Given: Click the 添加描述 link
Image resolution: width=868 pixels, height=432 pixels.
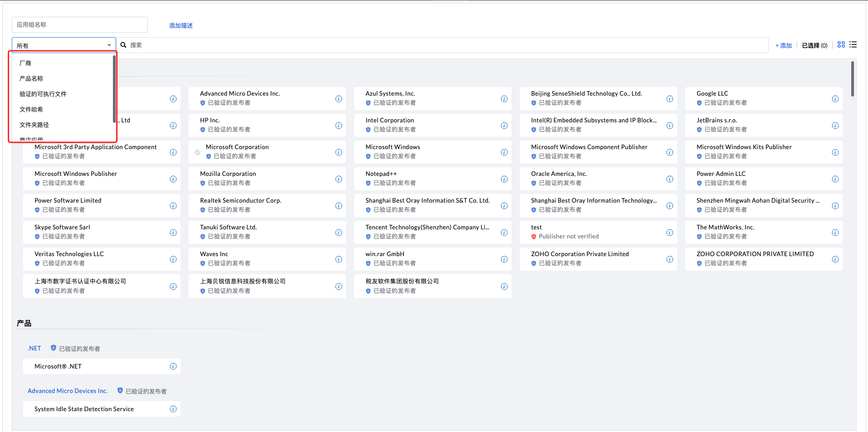Looking at the screenshot, I should (x=181, y=25).
